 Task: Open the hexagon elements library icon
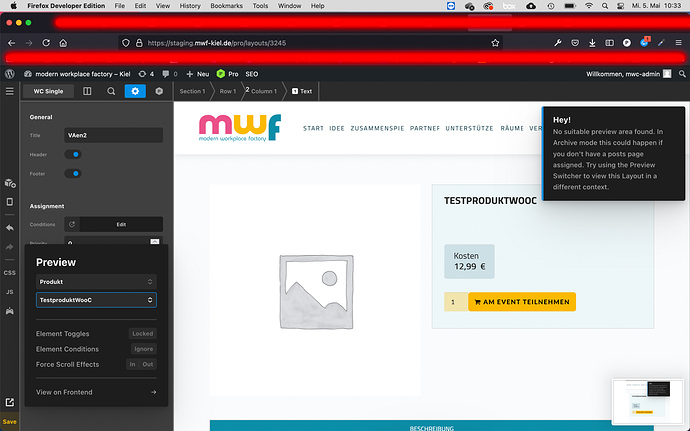(159, 91)
